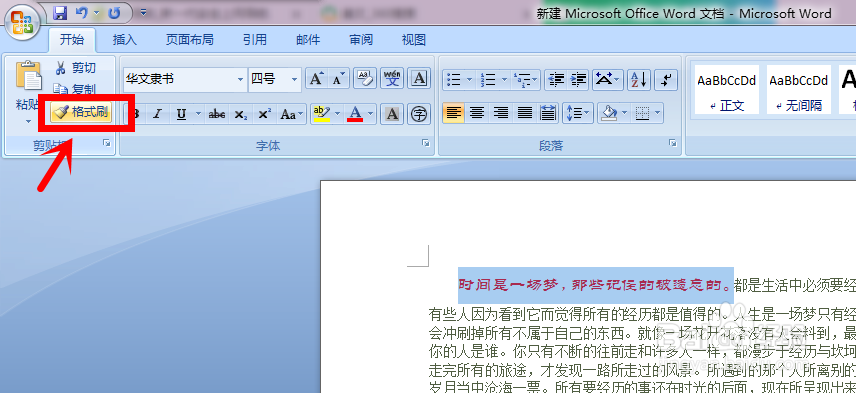856x393 pixels.
Task: Switch to the 开始 tab
Action: coord(72,40)
